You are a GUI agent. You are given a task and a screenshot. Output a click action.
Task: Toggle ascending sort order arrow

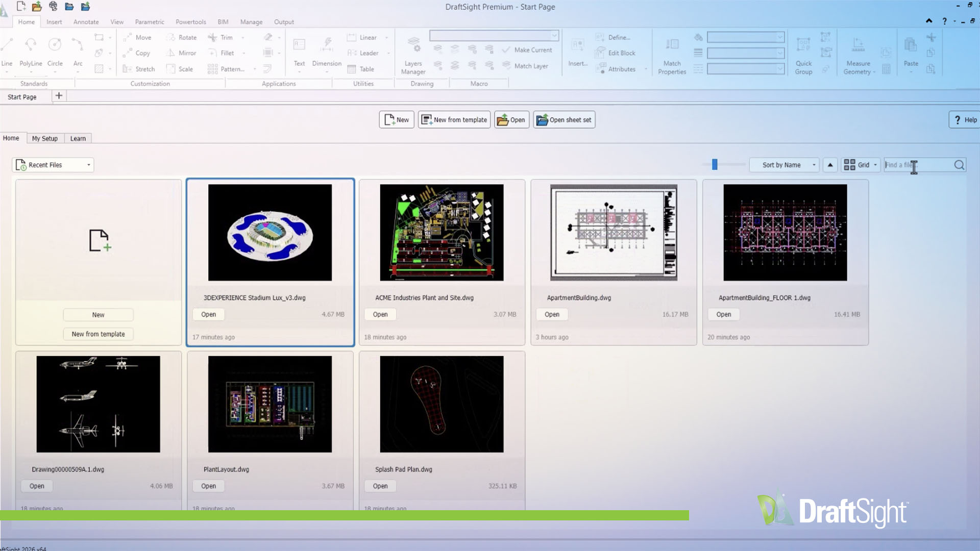(830, 165)
